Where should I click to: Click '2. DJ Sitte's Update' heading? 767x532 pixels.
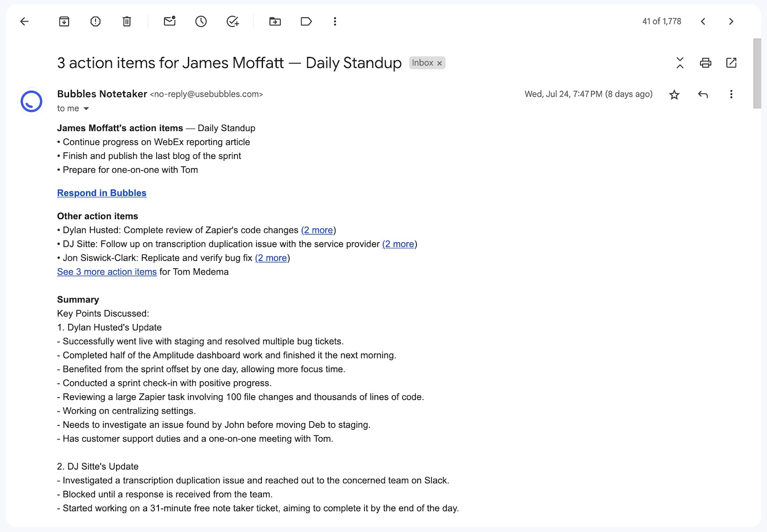(98, 466)
